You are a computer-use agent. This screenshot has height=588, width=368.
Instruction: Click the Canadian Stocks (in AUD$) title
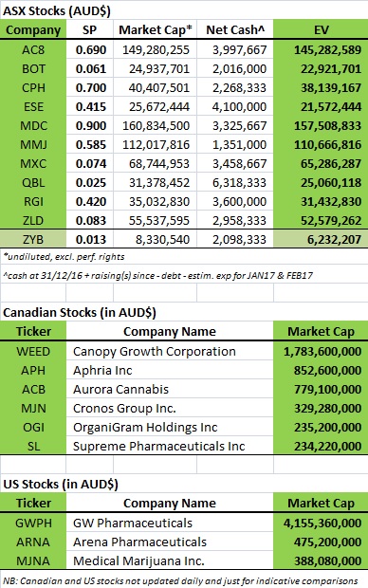point(79,312)
